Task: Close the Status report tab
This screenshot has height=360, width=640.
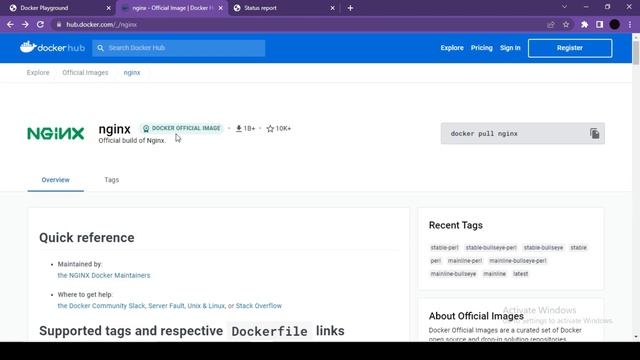Action: click(333, 8)
